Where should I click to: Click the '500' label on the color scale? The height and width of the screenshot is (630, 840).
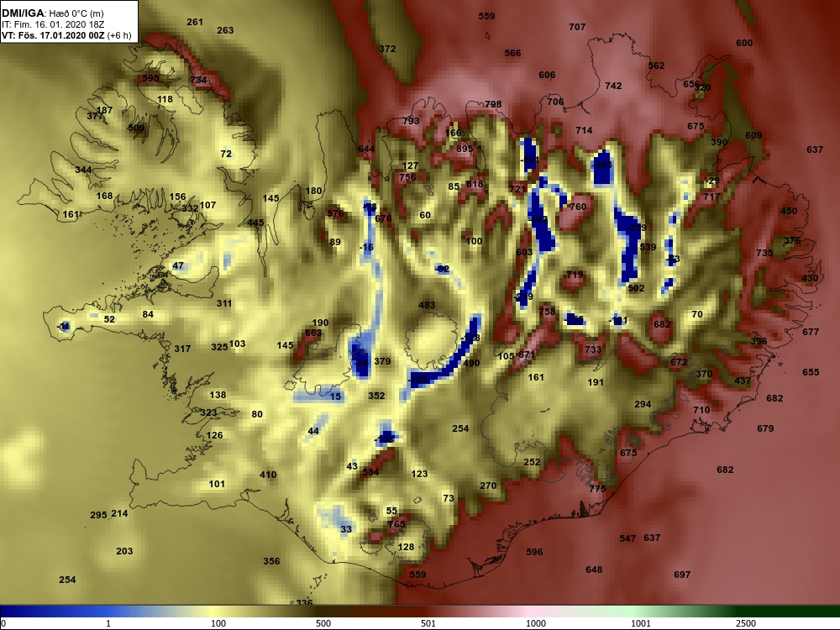pyautogui.click(x=323, y=623)
